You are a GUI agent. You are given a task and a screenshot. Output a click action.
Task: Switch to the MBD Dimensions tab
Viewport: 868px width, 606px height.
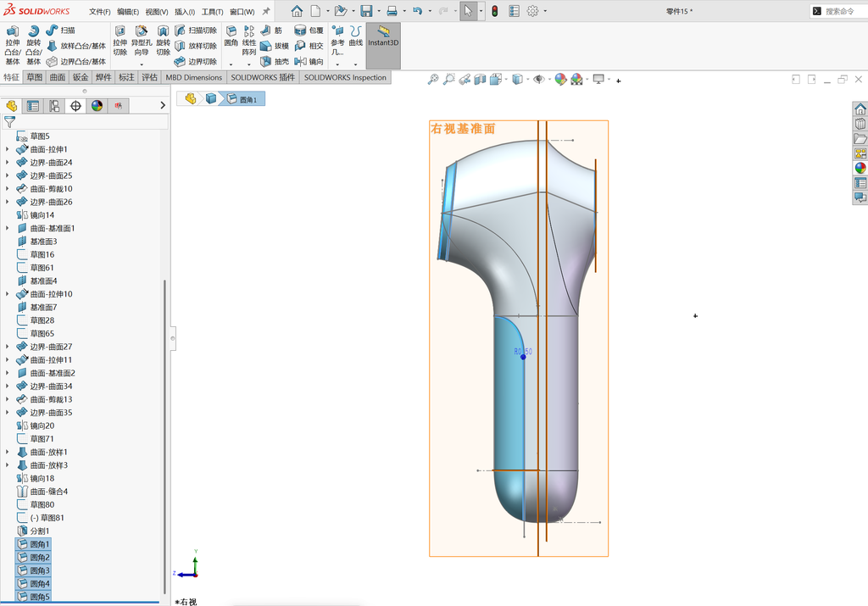coord(194,77)
